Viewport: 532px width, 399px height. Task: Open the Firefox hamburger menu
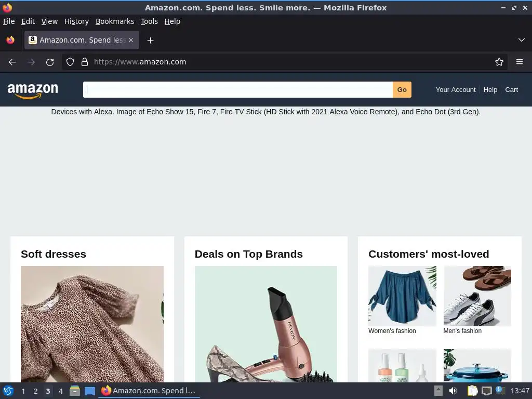click(x=520, y=62)
